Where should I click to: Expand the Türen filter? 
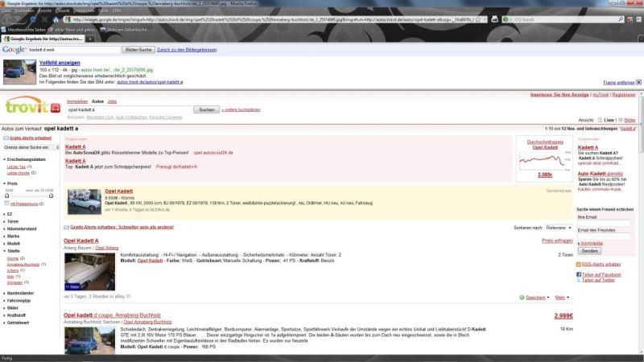[11, 222]
